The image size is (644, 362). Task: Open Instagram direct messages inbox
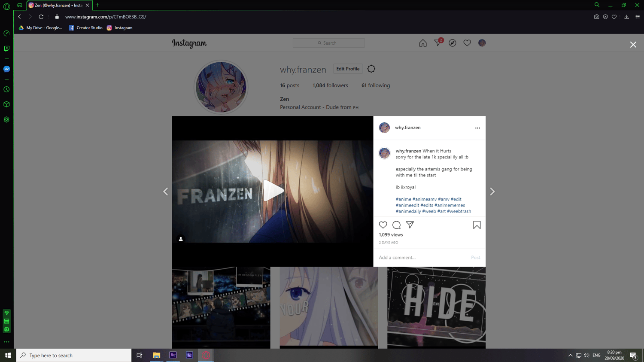click(438, 43)
